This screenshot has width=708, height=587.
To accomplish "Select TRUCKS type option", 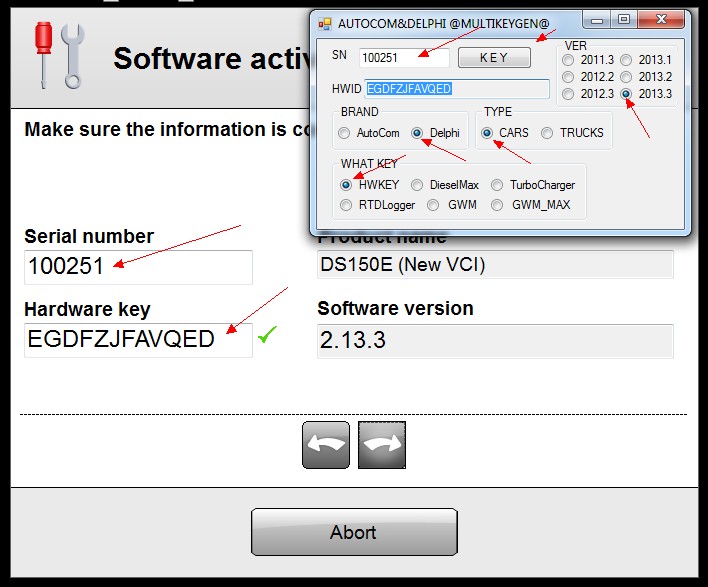I will [x=547, y=133].
